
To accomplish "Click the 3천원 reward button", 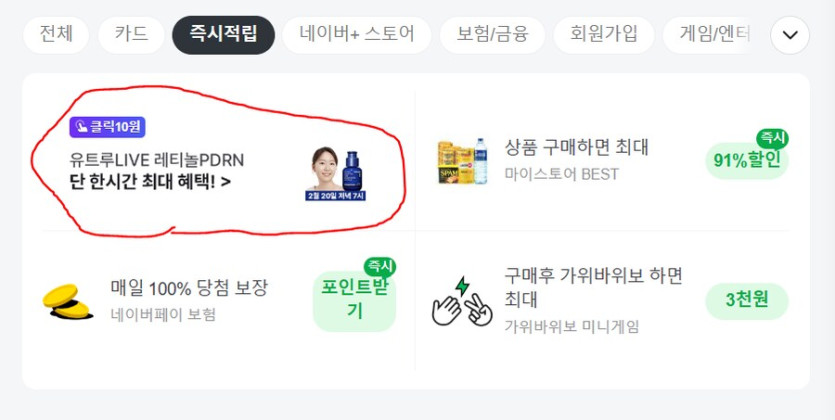I will (747, 301).
